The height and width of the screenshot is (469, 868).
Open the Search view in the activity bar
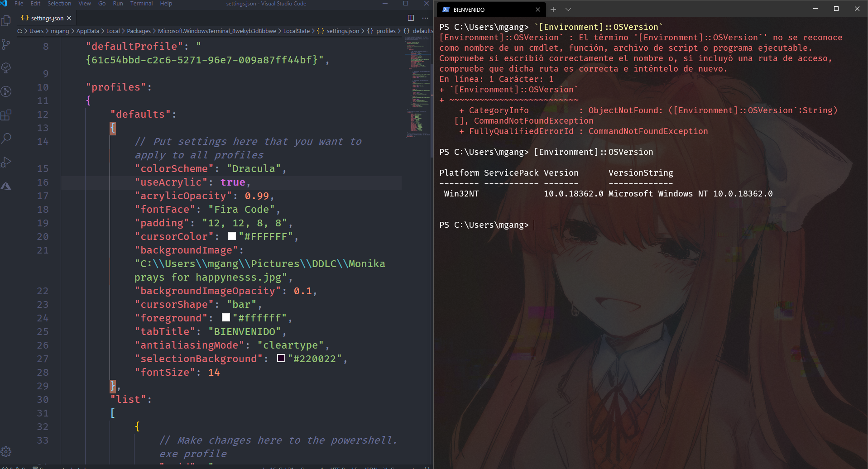pyautogui.click(x=7, y=138)
